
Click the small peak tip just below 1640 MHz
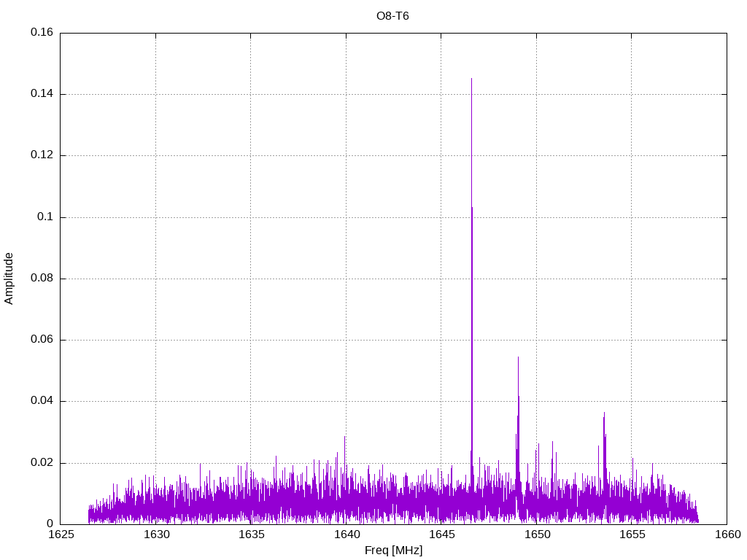point(344,437)
